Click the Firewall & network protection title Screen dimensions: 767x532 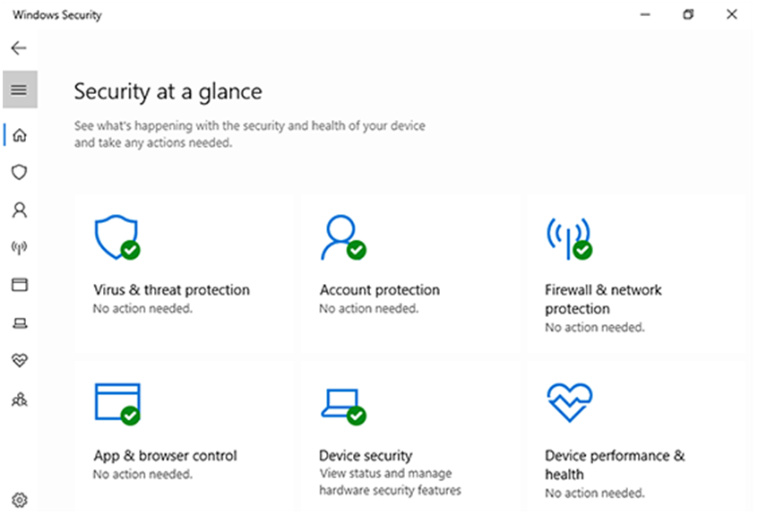tap(603, 299)
